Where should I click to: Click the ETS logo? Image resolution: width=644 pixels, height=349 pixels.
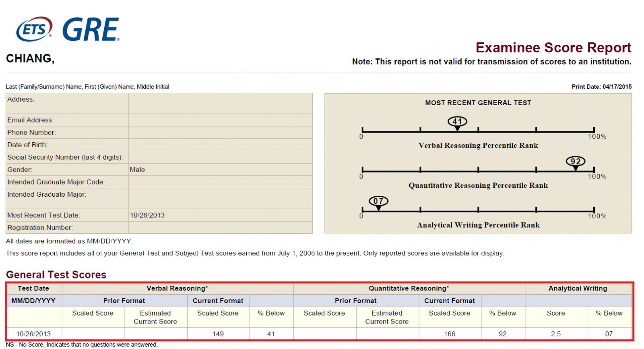tap(34, 29)
